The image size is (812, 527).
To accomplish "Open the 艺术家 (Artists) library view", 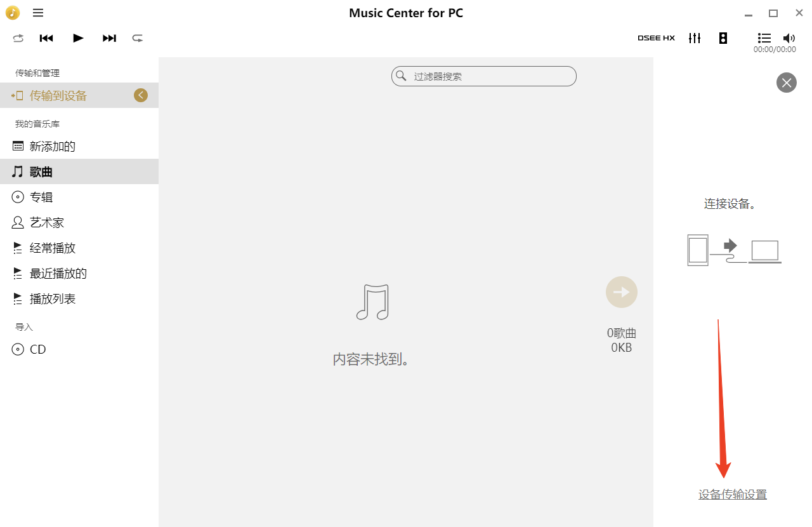I will click(x=44, y=222).
